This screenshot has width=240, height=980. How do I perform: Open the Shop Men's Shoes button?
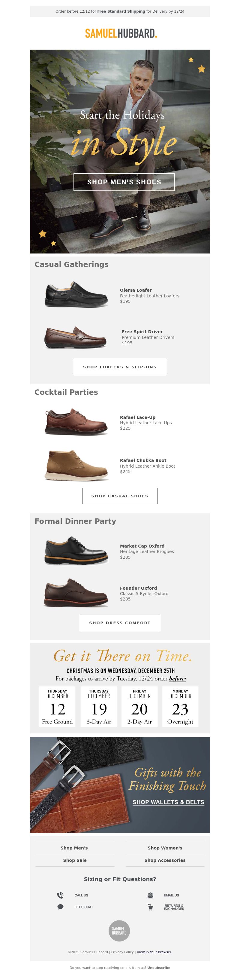[x=124, y=182]
